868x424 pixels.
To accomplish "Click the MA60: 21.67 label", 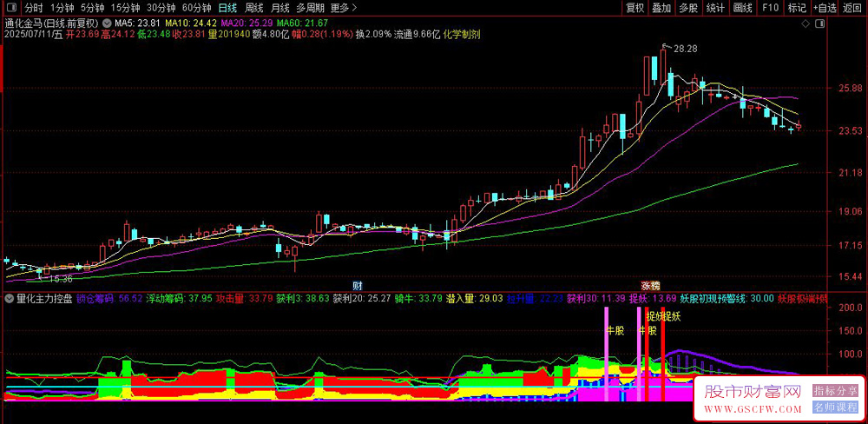I will (x=302, y=23).
